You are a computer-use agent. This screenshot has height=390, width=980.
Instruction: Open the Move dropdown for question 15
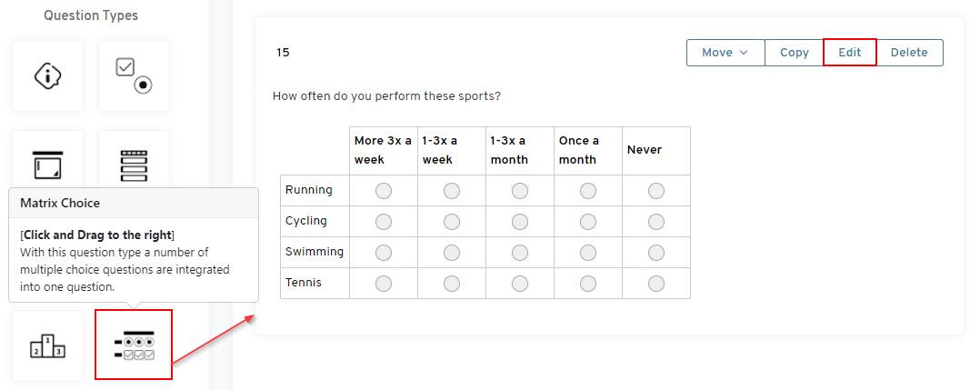725,53
